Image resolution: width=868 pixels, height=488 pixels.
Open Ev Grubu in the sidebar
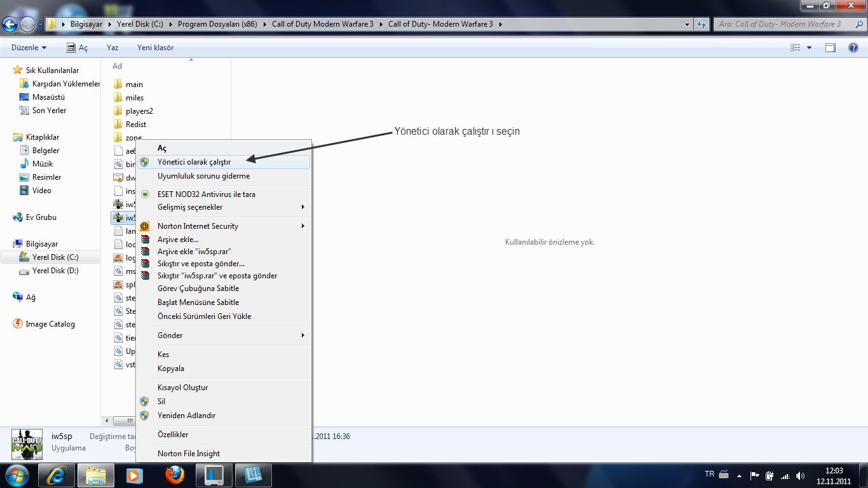click(x=35, y=217)
